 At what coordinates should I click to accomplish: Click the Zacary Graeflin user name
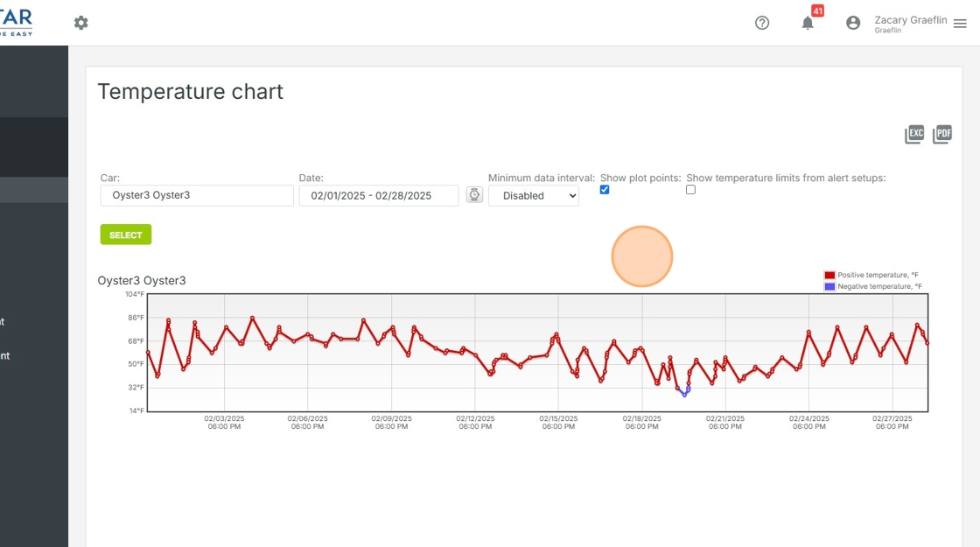pyautogui.click(x=911, y=20)
